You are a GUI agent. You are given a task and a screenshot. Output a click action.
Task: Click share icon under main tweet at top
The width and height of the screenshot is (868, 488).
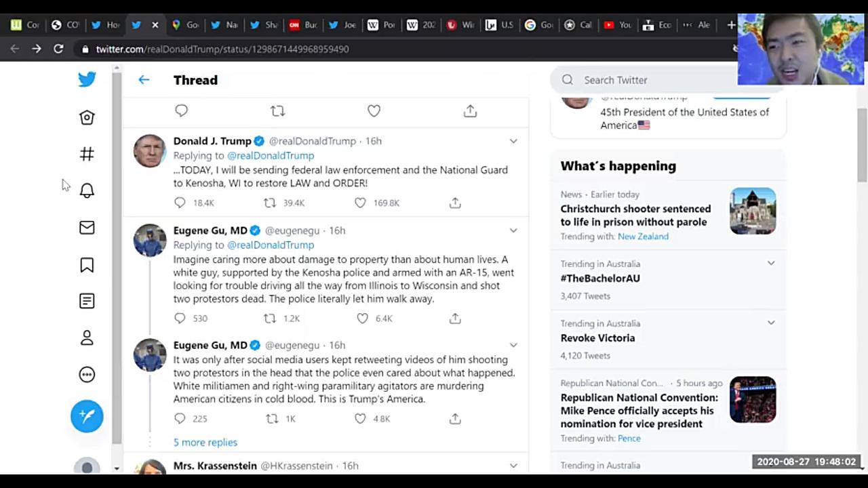pos(470,110)
